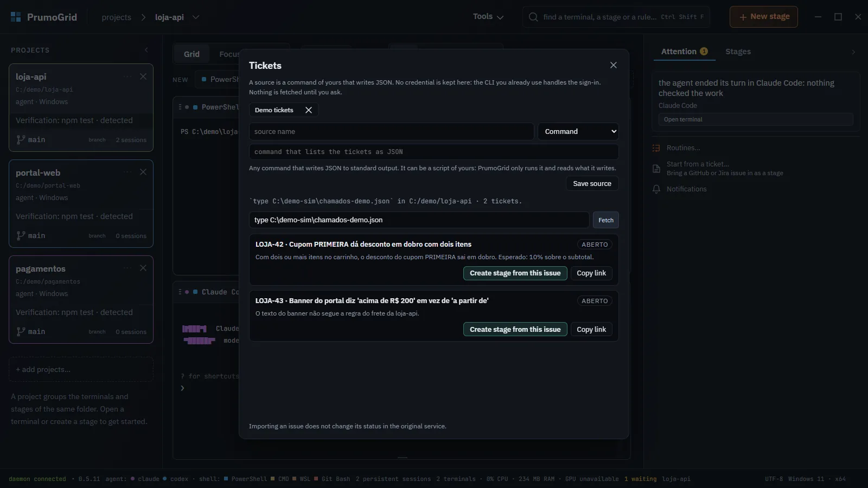Collapse the right Attention panel
The width and height of the screenshot is (868, 488).
click(853, 52)
